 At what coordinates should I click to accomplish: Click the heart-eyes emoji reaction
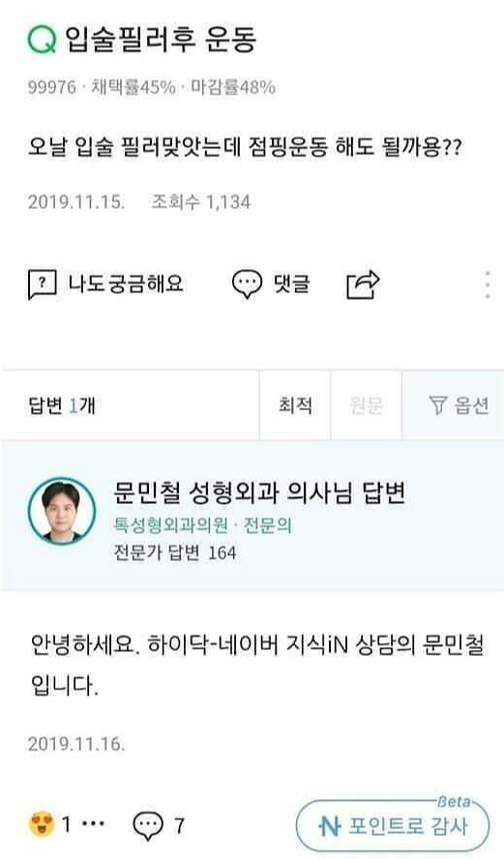pos(42,824)
